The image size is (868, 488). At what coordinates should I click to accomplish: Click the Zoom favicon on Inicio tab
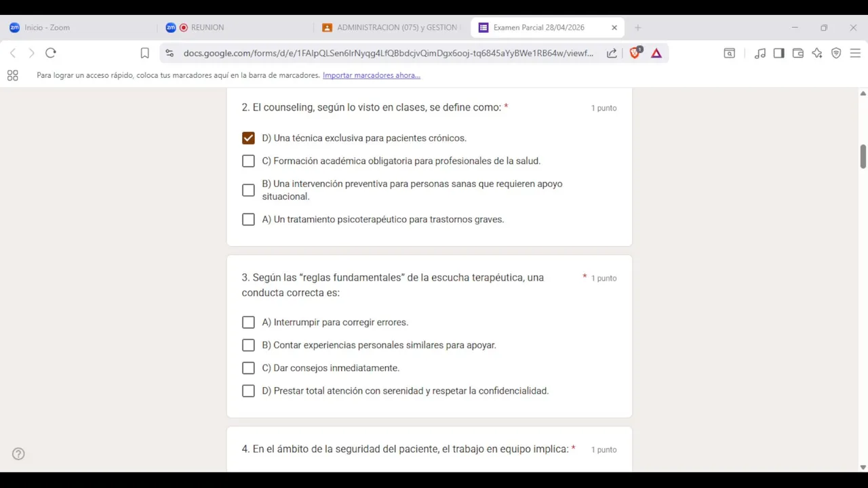[14, 28]
